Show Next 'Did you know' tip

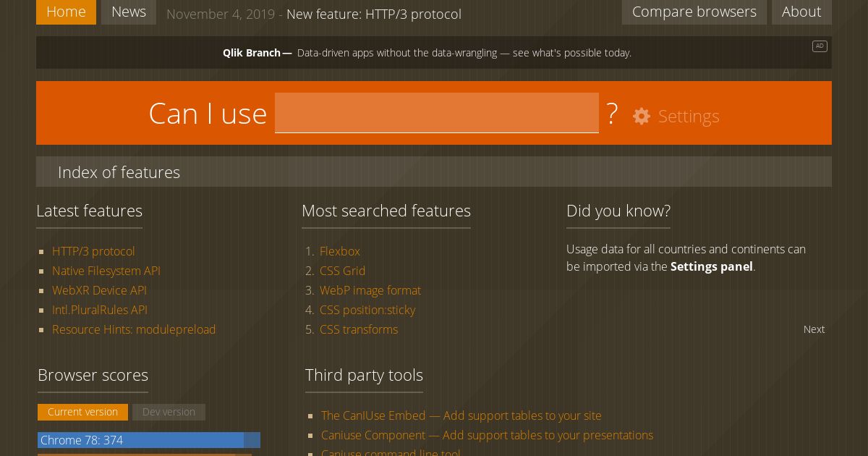(814, 329)
